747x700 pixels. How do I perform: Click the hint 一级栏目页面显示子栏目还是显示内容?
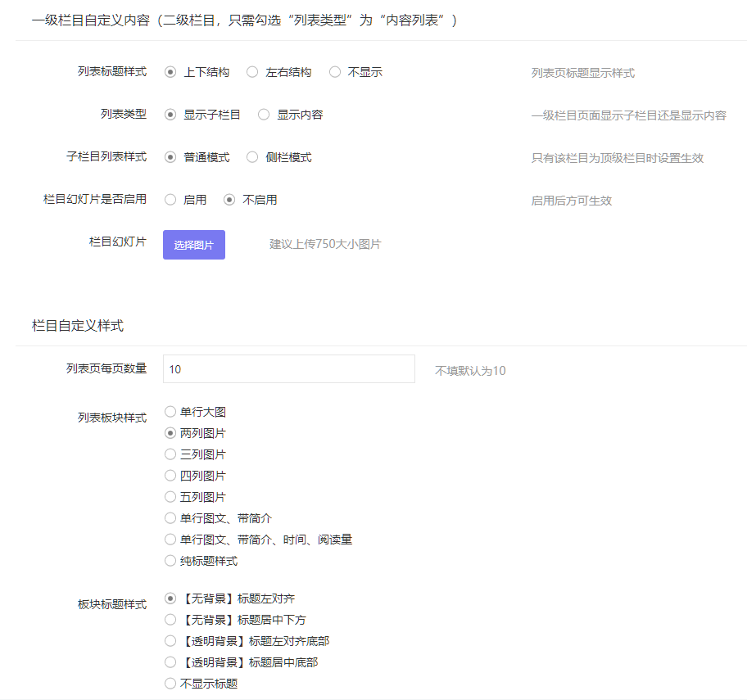[629, 115]
